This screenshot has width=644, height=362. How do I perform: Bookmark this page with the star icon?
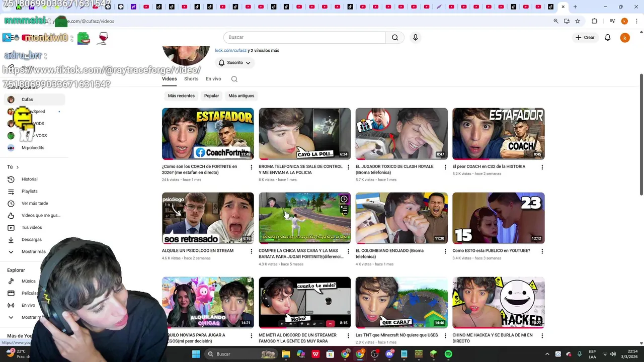(x=578, y=21)
